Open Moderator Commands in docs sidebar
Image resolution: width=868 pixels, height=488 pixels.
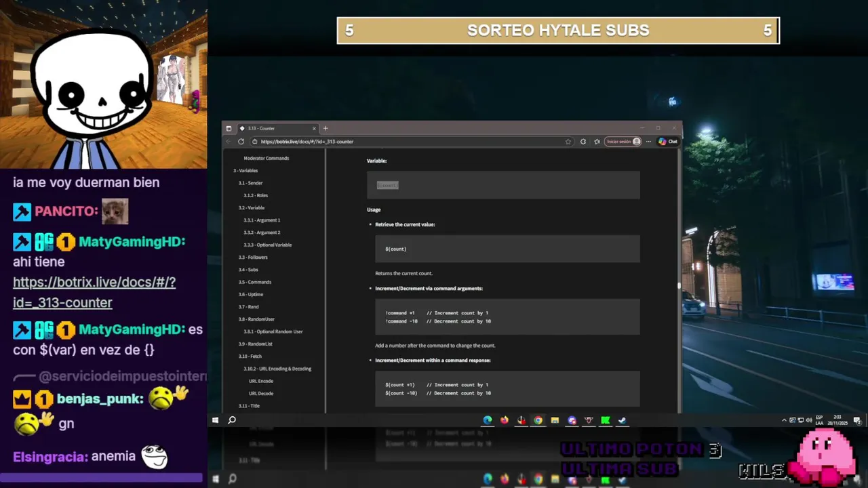tap(267, 158)
